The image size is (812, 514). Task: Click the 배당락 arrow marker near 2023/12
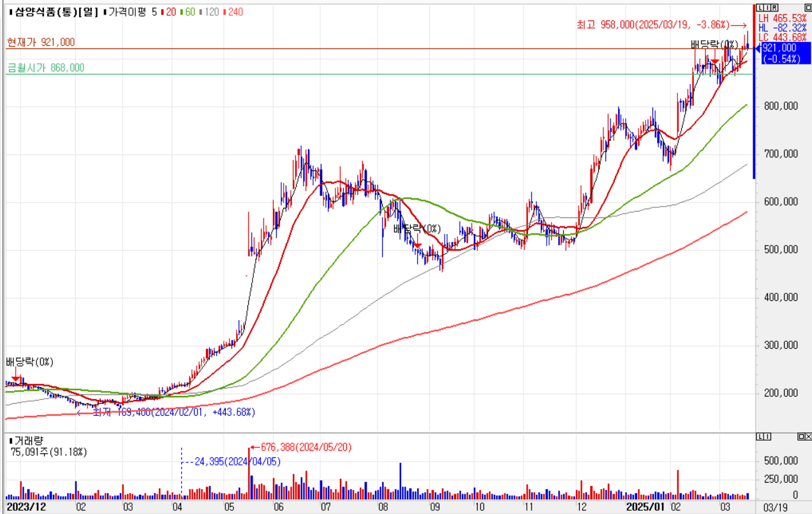point(16,378)
